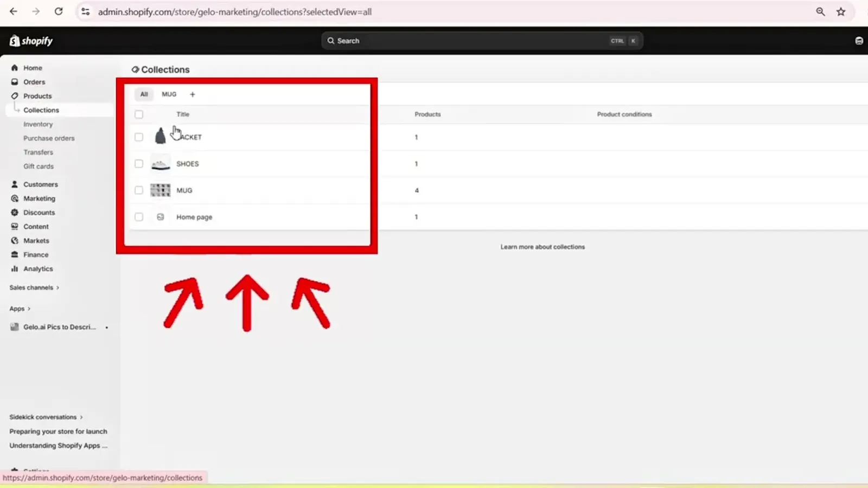Sort by Title column header
Image resolution: width=868 pixels, height=488 pixels.
pyautogui.click(x=183, y=114)
